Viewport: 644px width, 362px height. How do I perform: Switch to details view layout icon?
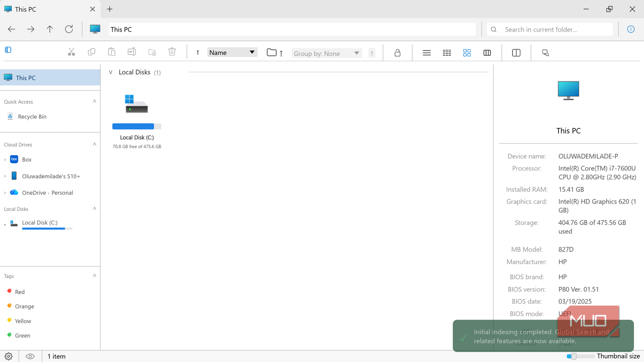point(447,53)
